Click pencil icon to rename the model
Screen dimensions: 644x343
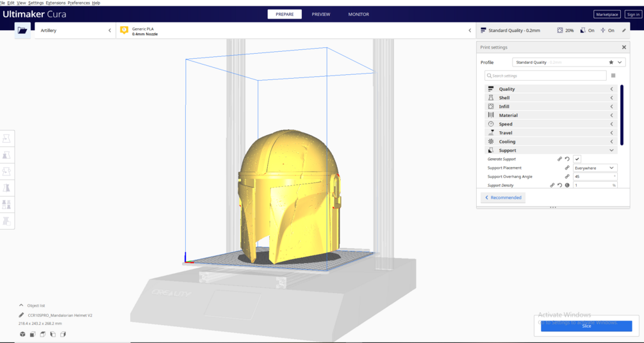pos(21,315)
